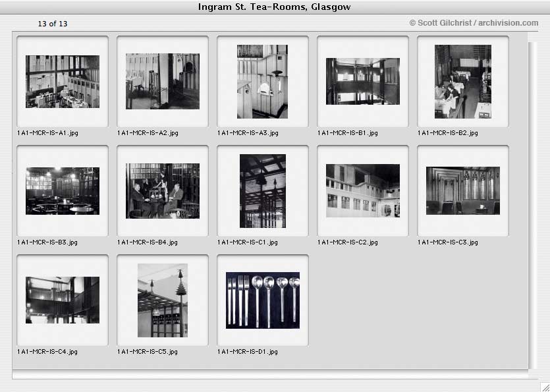Click filename label 1A1-MCR-IS-C3.jpg
The height and width of the screenshot is (392, 550).
448,242
